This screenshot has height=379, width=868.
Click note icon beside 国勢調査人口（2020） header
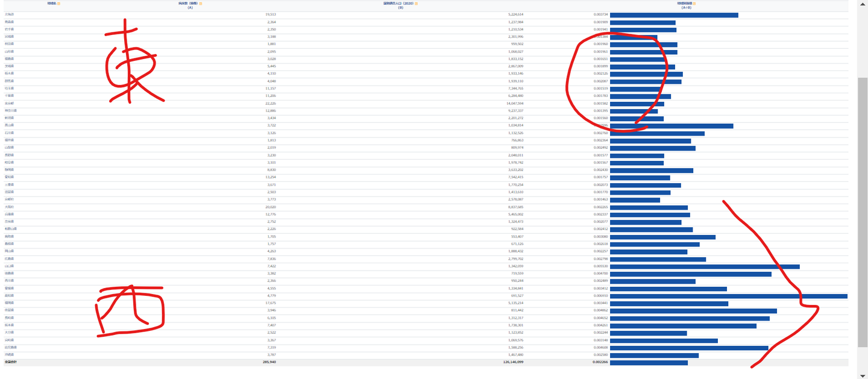416,4
